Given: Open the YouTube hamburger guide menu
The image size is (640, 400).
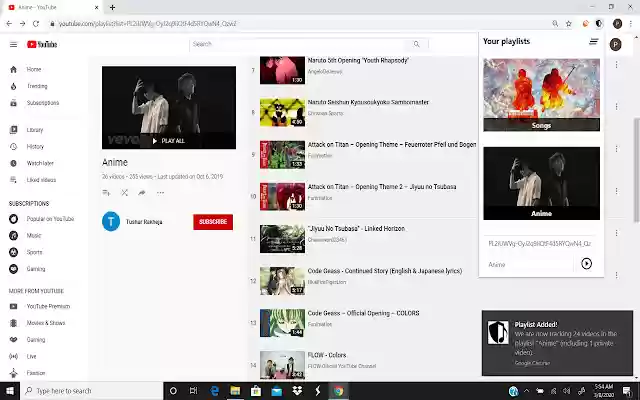Looking at the screenshot, I should tap(13, 44).
